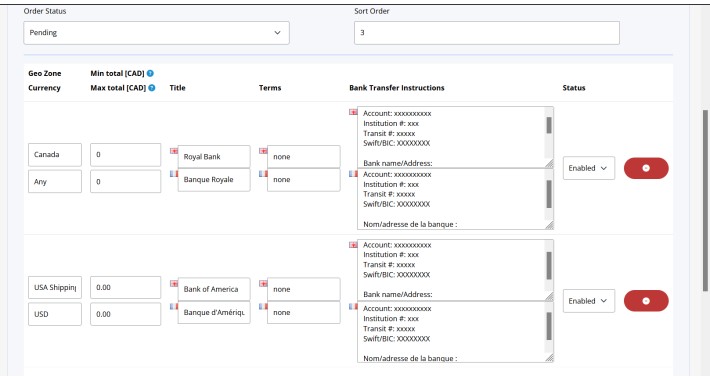
Task: Grab resize handle of Bank of America English textarea
Action: point(549,297)
